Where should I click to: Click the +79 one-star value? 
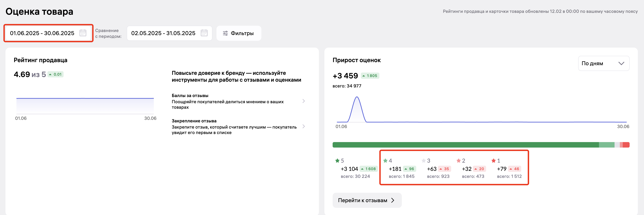(502, 169)
